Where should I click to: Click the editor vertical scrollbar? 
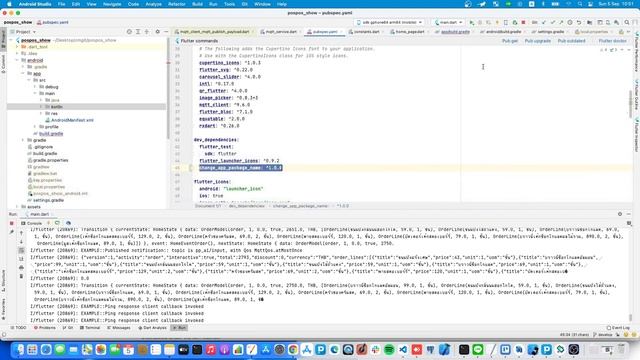[x=631, y=104]
